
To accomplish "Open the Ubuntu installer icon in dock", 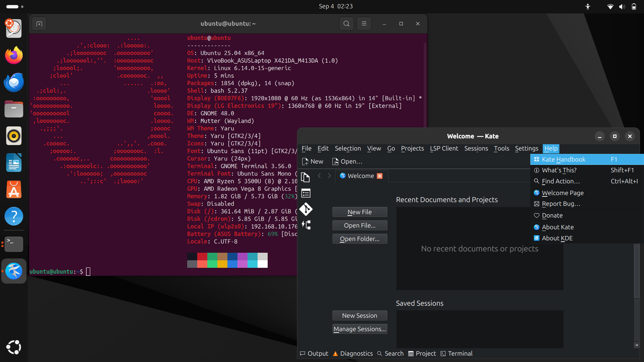I will click(x=14, y=28).
